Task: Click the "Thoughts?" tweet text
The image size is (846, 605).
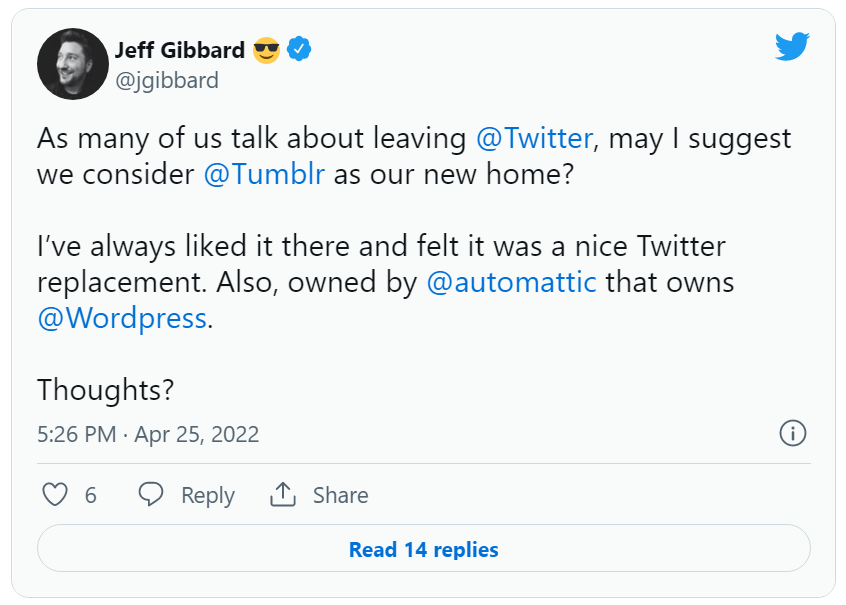Action: 107,390
